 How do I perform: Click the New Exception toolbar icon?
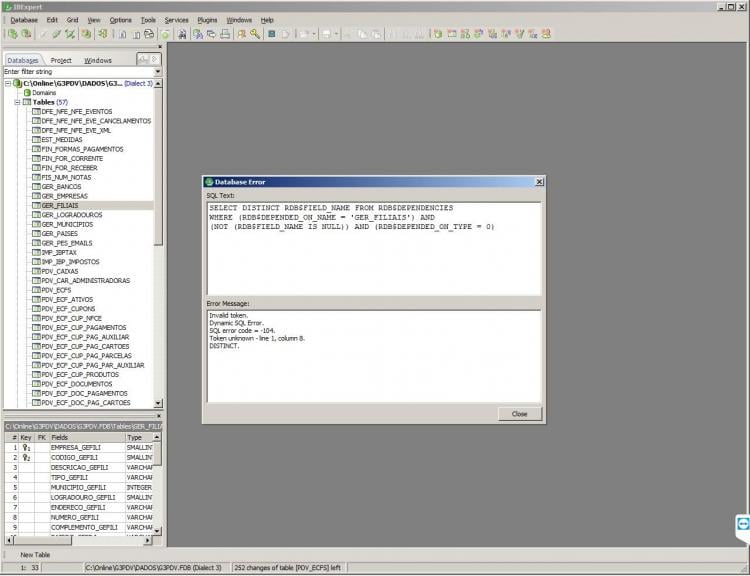point(519,34)
